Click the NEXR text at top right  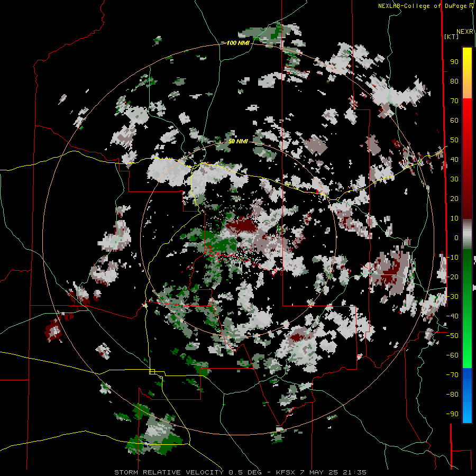[x=465, y=32]
